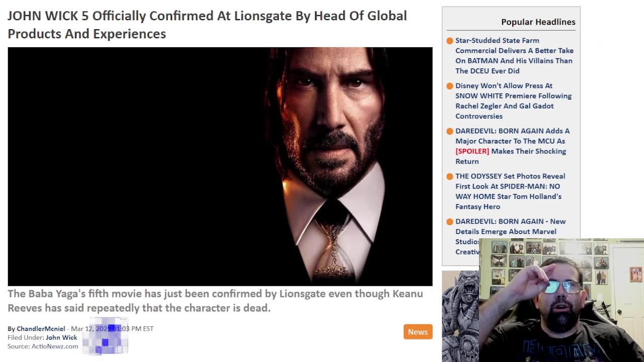Open THE ODYSSEY Set Photos headline
The image size is (644, 362).
[510, 191]
